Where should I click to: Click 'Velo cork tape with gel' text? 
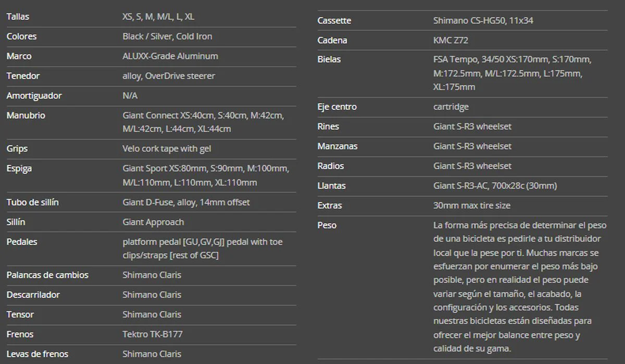coord(167,149)
